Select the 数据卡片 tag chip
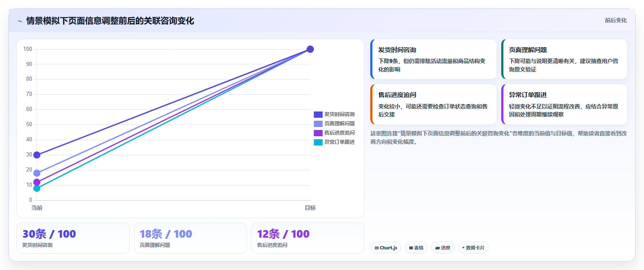Viewport: 644px width, 270px height. click(473, 248)
